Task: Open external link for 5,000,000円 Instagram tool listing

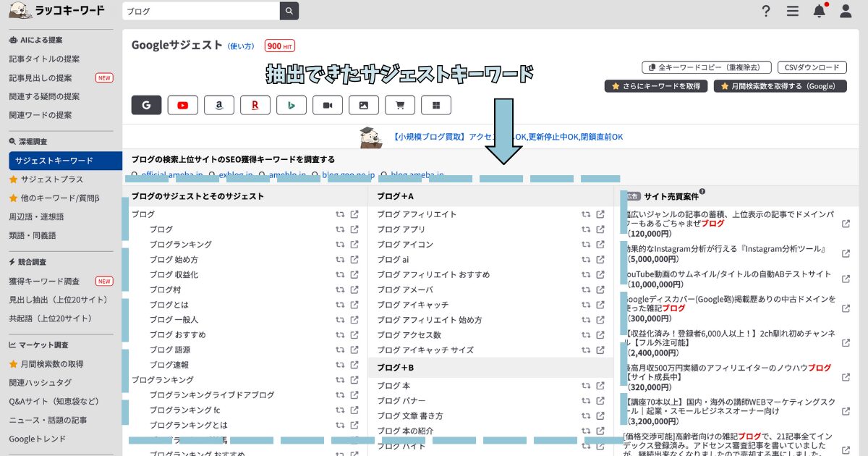Action: pos(846,253)
